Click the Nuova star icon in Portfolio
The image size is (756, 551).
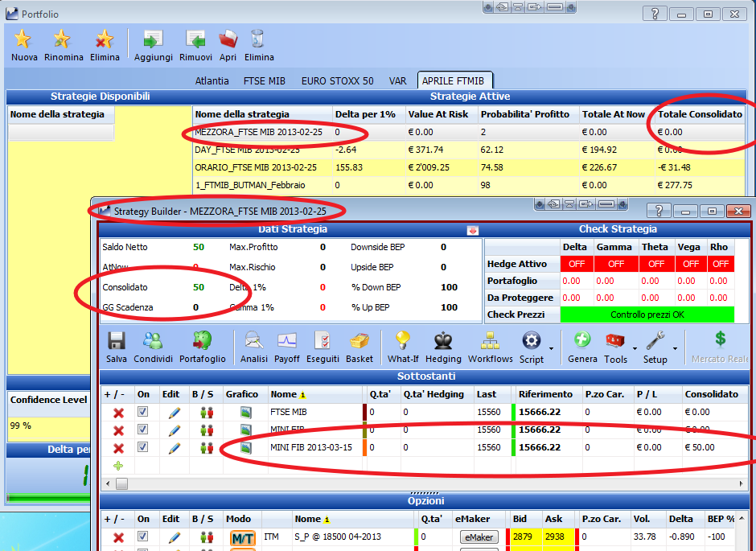[23, 39]
